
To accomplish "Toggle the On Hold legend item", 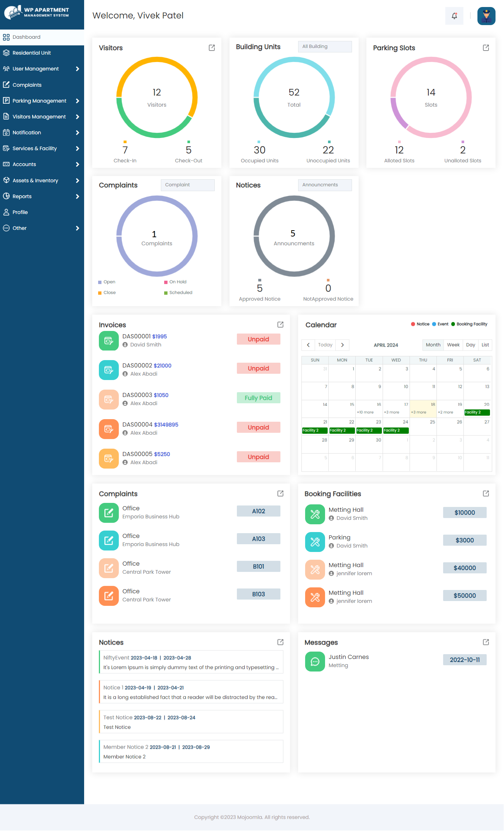I will pyautogui.click(x=175, y=282).
